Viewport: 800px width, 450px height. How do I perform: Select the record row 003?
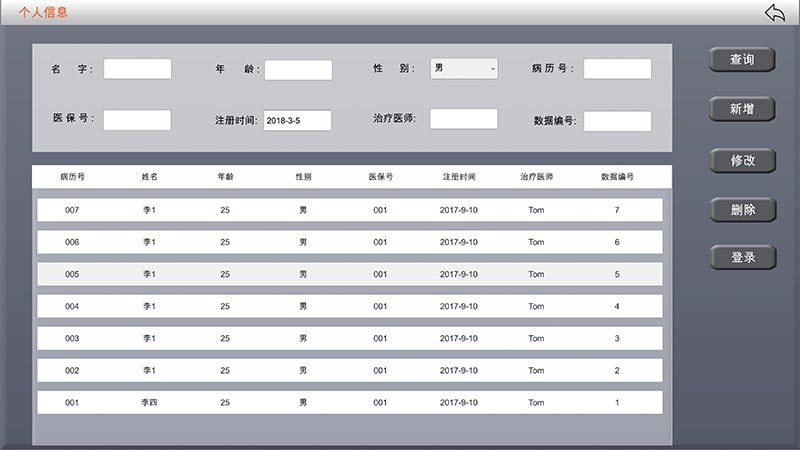pyautogui.click(x=349, y=338)
